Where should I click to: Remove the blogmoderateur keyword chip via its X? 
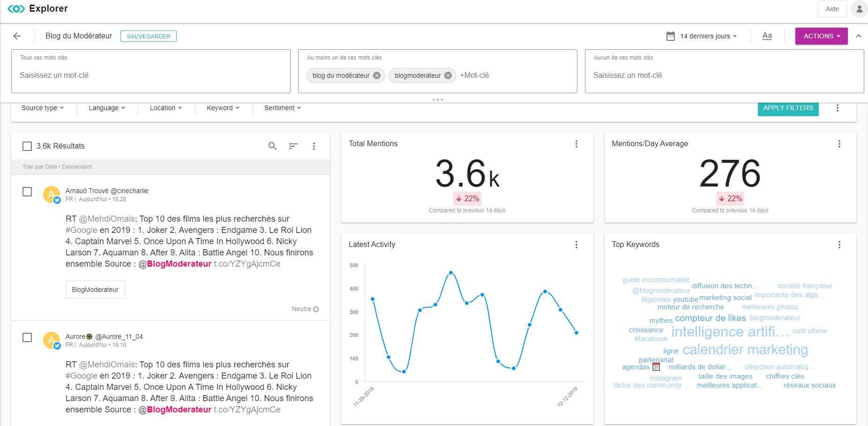coord(448,75)
